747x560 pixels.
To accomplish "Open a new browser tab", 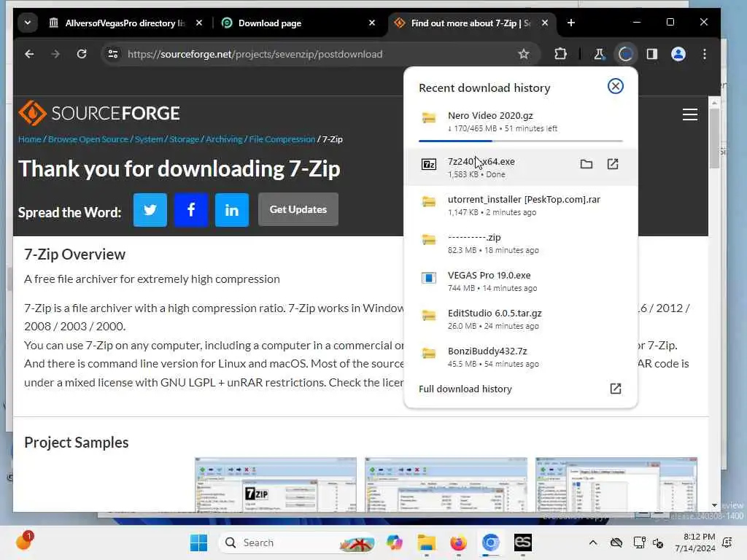I will (x=571, y=23).
